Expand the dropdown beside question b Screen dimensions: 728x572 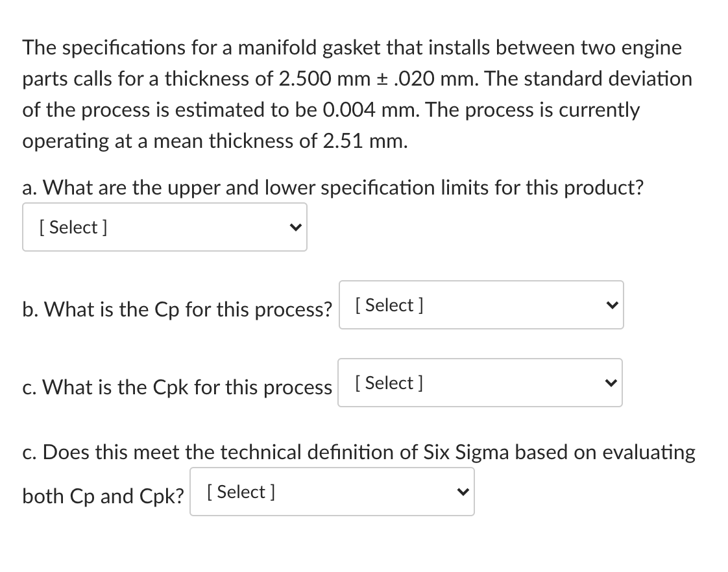click(x=481, y=305)
